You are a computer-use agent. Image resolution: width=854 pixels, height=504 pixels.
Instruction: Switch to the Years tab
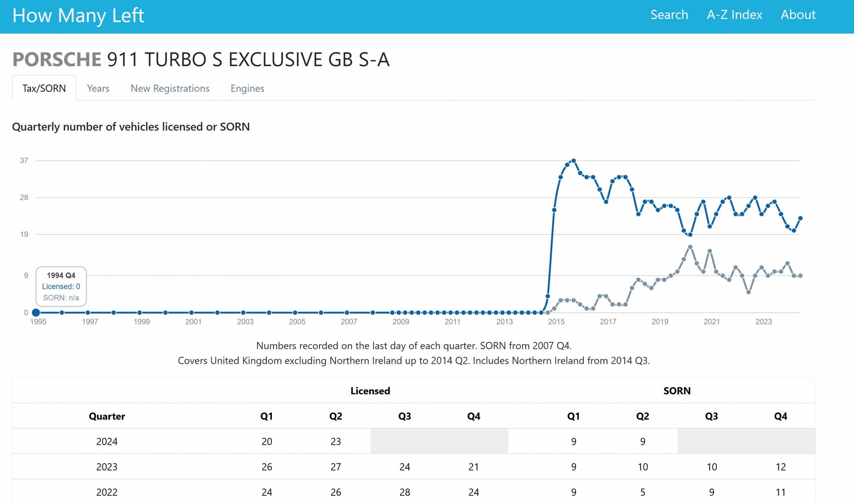[98, 88]
